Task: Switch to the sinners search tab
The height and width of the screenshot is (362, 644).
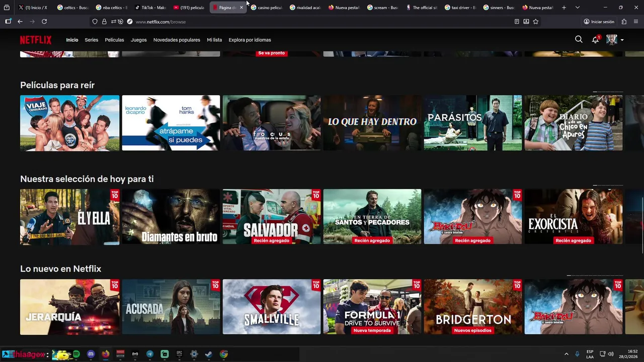Action: [499, 8]
